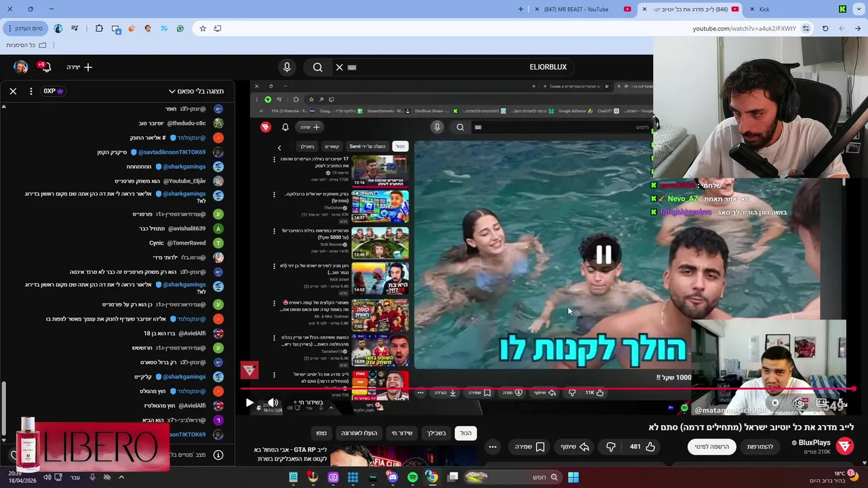Image resolution: width=868 pixels, height=488 pixels.
Task: Toggle theater mode in the player
Action: click(822, 403)
